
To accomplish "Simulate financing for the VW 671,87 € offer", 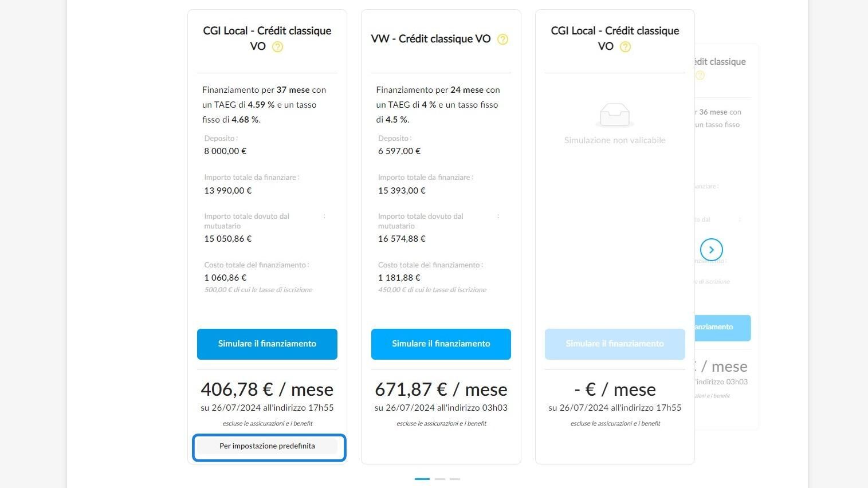I will click(x=441, y=344).
